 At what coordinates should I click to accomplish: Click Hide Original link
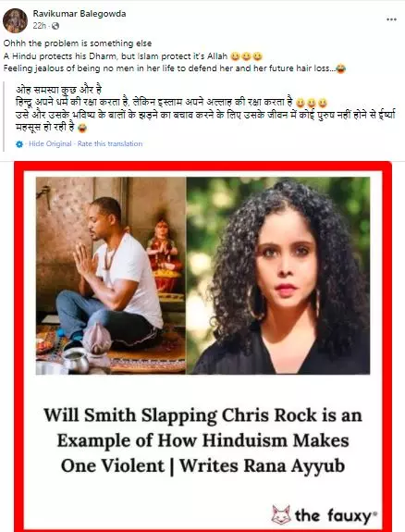[50, 143]
